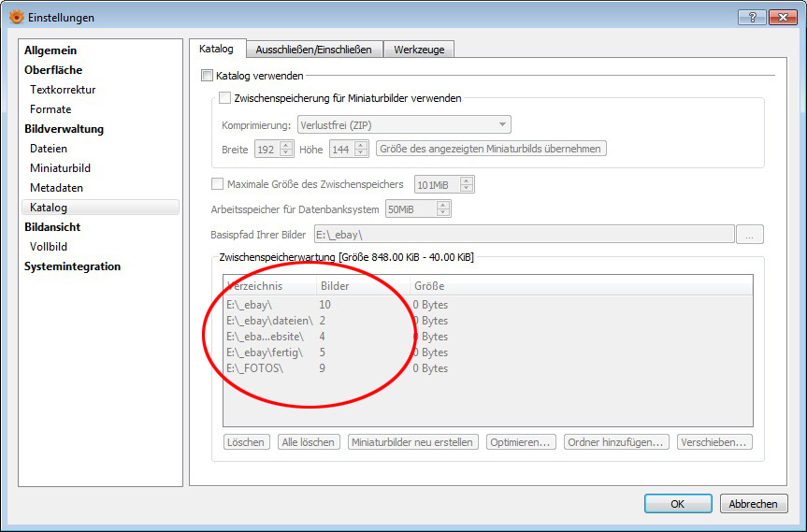Screen dimensions: 807x532
Task: Click Größe des angezeigten Miniaturbilds übernehmen
Action: [491, 149]
